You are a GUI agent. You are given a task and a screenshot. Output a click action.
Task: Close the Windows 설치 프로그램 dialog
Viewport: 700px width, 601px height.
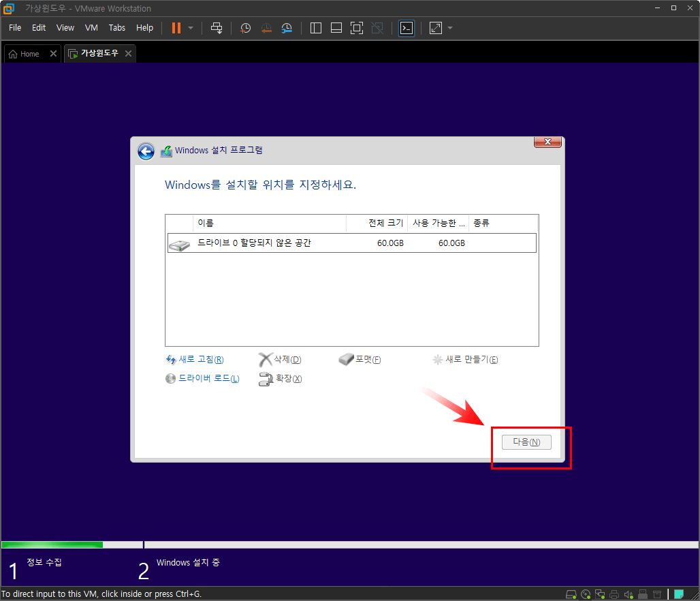(x=547, y=142)
